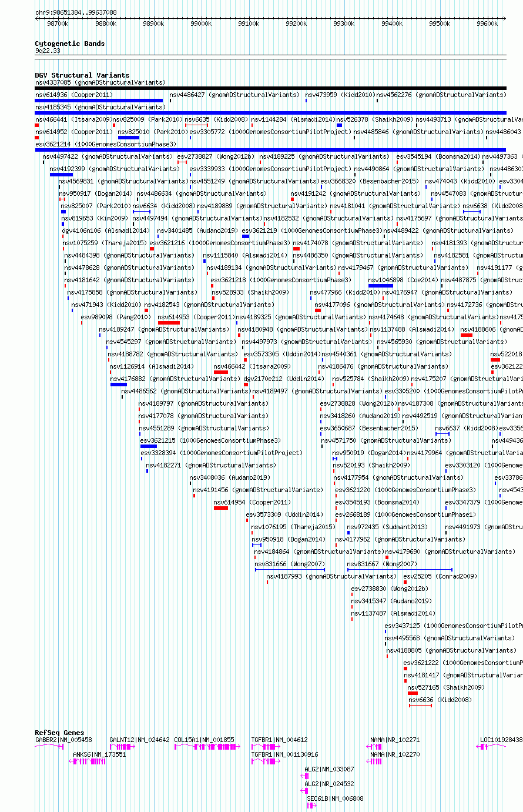The image size is (523, 812).
Task: Click the DGV Structural Variants track heading
Action: (x=82, y=75)
